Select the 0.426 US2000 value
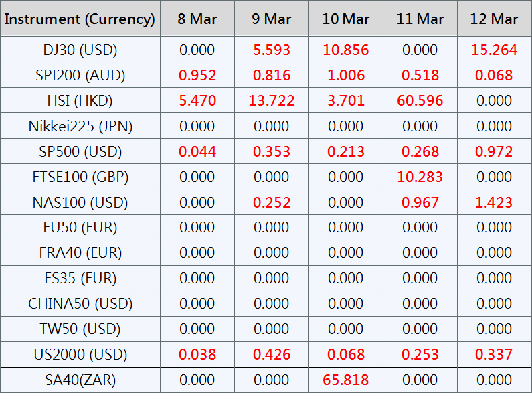This screenshot has height=393, width=532. point(272,354)
